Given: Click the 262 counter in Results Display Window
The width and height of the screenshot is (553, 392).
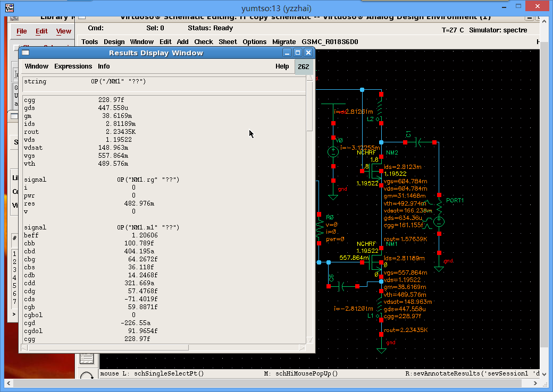Looking at the screenshot, I should click(x=303, y=66).
